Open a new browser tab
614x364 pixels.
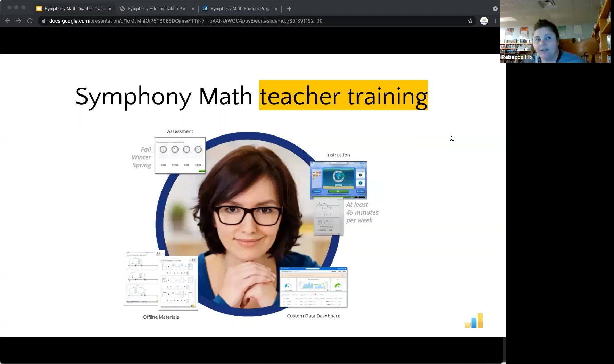tap(289, 9)
